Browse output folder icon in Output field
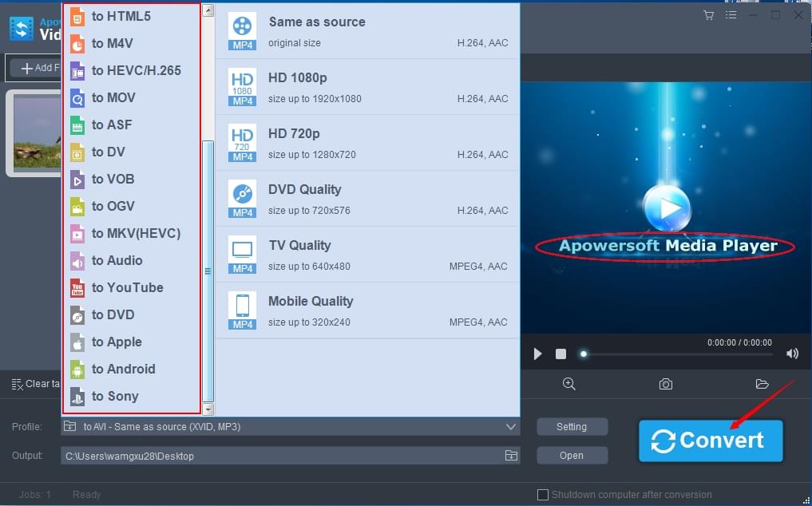This screenshot has width=812, height=506. point(511,456)
